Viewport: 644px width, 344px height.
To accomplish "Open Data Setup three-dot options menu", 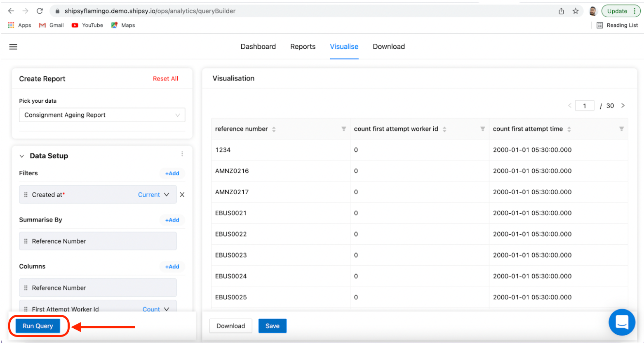I will pos(182,154).
